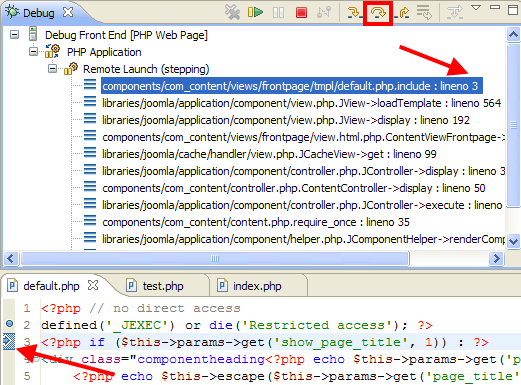Screen dimensions: 521x385
Task: Select JComponentHelper->renderComponent stack frame
Action: tap(303, 239)
